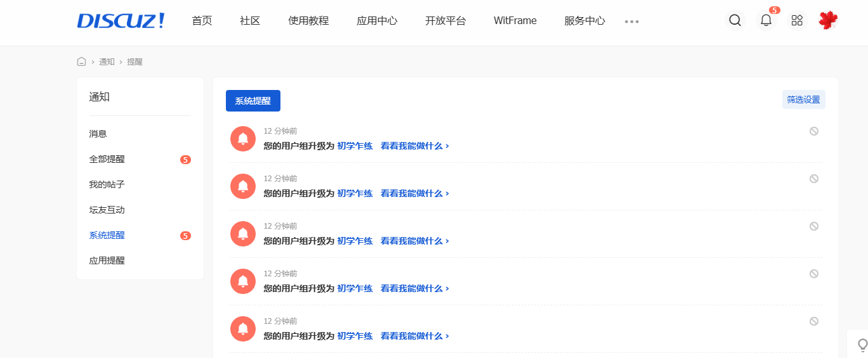Toggle ignore icon on third notification

[813, 226]
